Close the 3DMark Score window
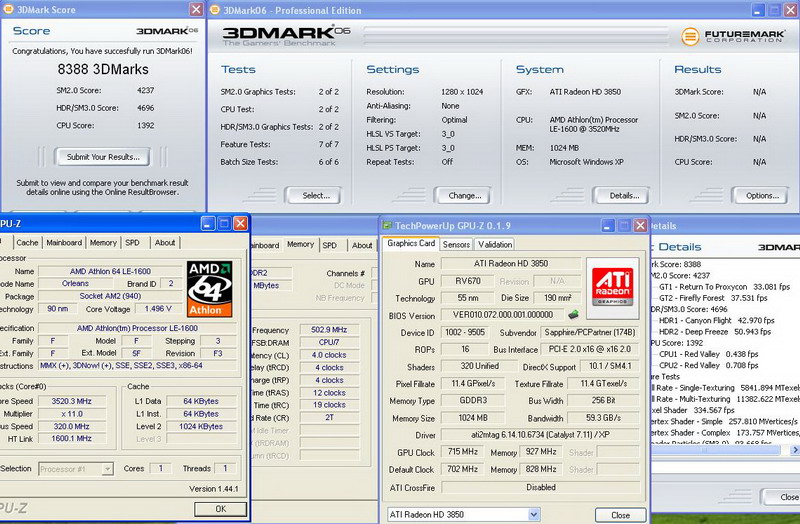The height and width of the screenshot is (524, 800). (x=196, y=9)
